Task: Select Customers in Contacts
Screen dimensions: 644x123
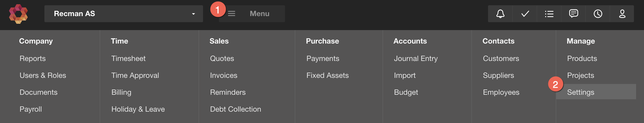Action: pyautogui.click(x=501, y=58)
